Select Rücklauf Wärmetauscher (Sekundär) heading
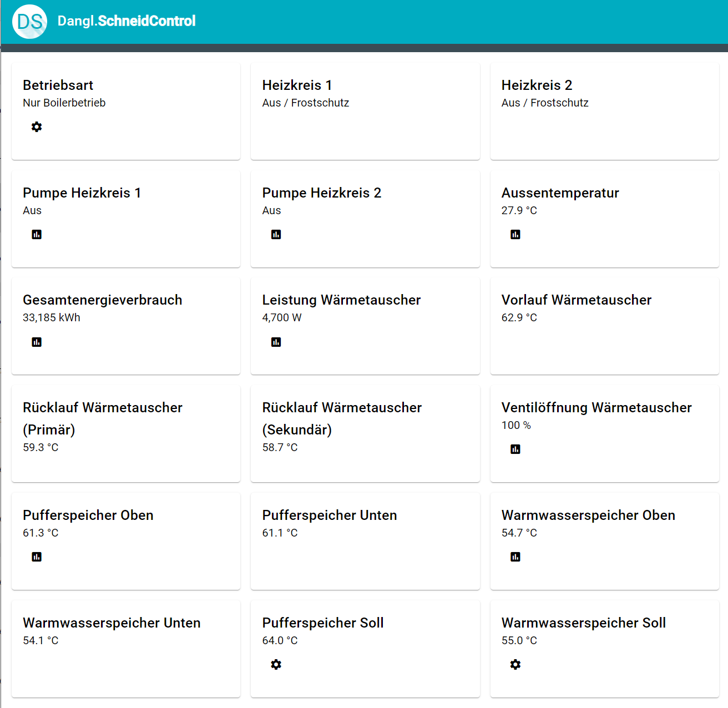728x708 pixels. click(x=342, y=418)
